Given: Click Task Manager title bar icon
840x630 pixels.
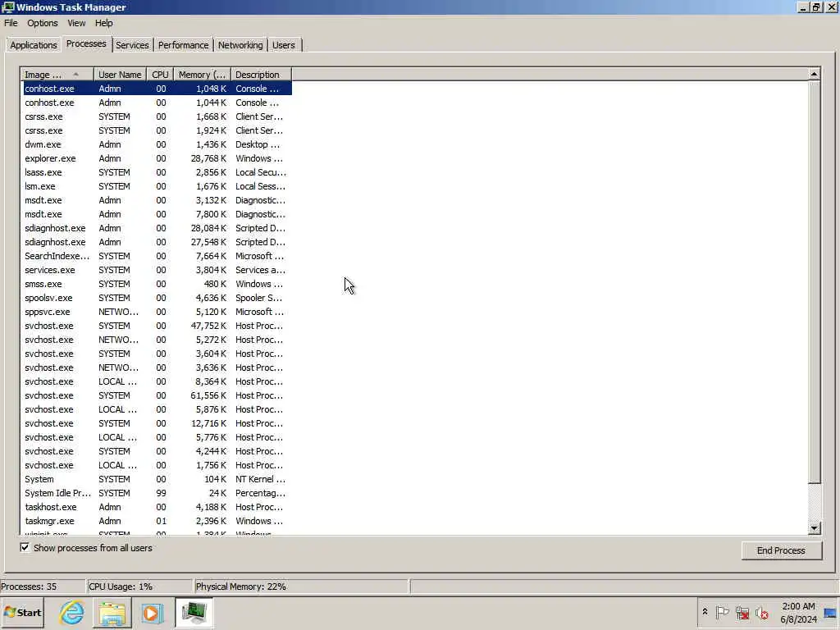Looking at the screenshot, I should click(8, 7).
